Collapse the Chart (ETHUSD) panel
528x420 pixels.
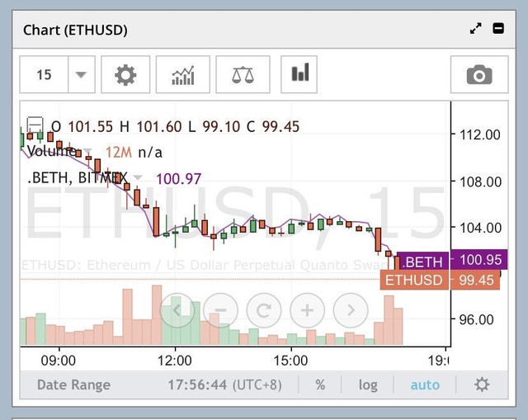click(498, 28)
